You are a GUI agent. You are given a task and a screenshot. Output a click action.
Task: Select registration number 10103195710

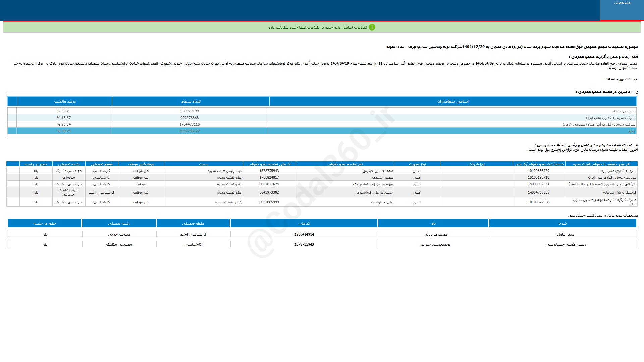[x=538, y=177]
